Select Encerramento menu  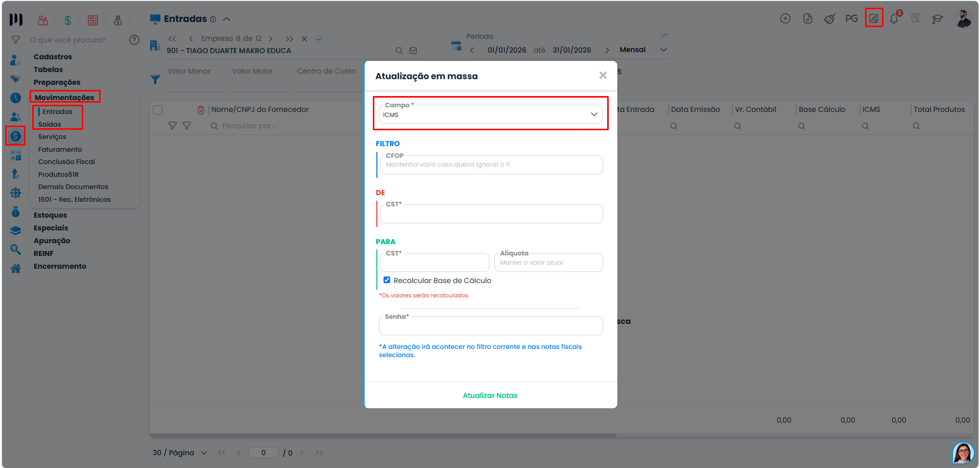tap(60, 266)
